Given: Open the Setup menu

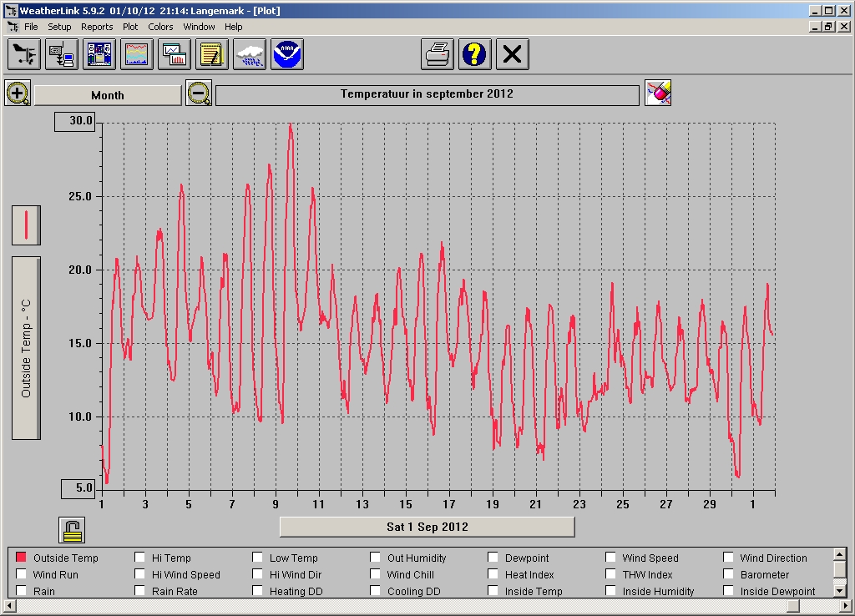Looking at the screenshot, I should point(59,27).
